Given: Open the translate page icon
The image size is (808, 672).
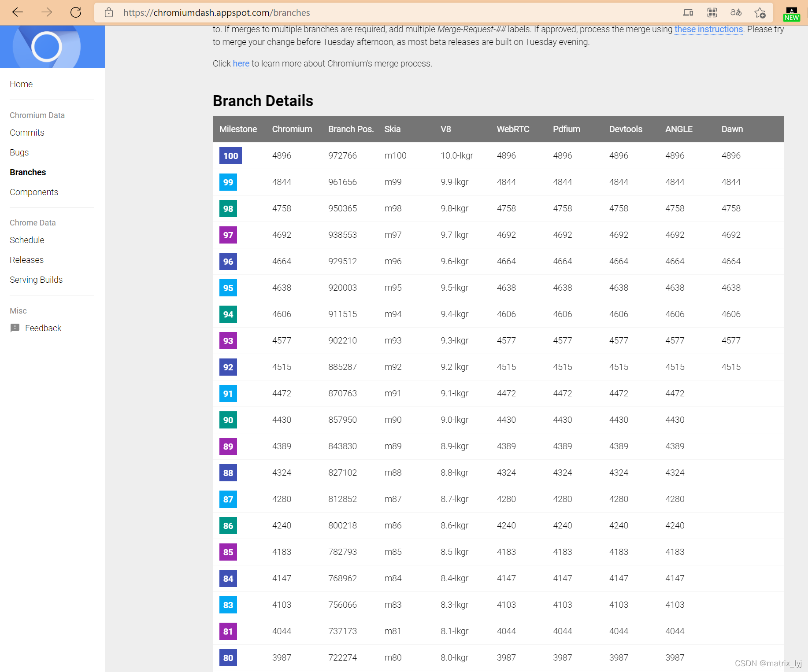Looking at the screenshot, I should click(736, 12).
